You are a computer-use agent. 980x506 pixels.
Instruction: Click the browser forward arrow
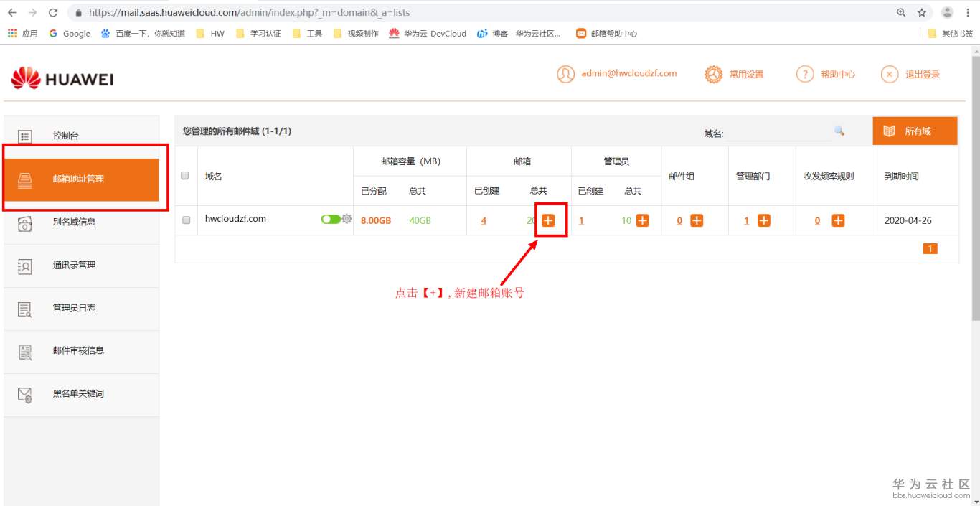pyautogui.click(x=32, y=12)
